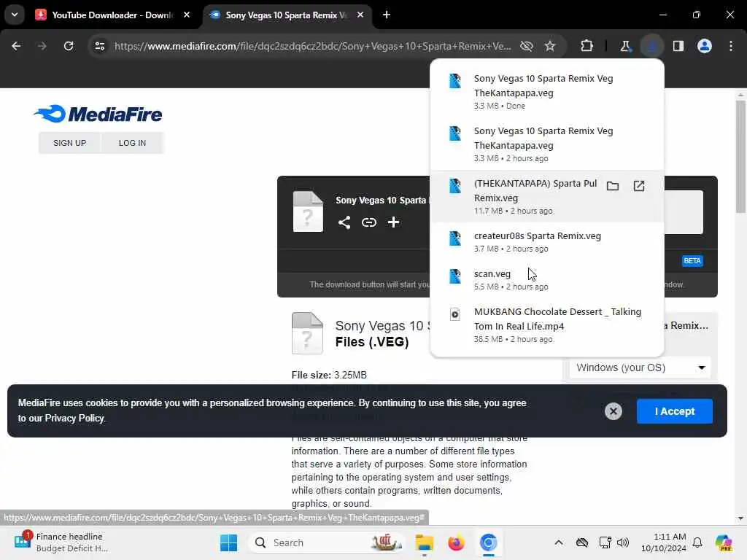
Task: Open Sony Vegas download from 2 hours ago
Action: [x=546, y=144]
